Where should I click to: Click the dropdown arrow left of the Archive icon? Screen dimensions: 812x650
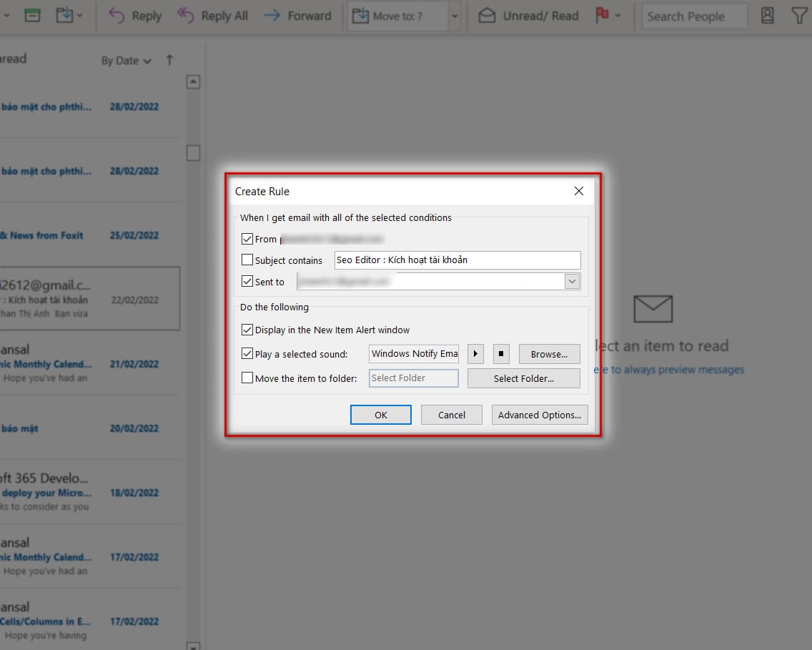coord(6,16)
